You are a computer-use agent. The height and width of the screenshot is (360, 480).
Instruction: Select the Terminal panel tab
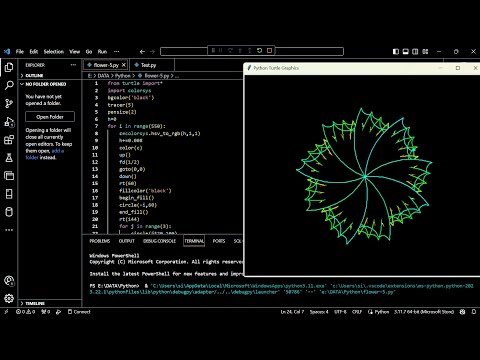click(x=194, y=241)
